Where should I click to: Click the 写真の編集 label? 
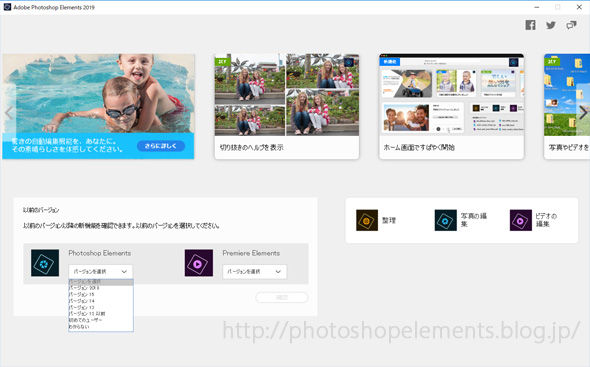point(474,220)
